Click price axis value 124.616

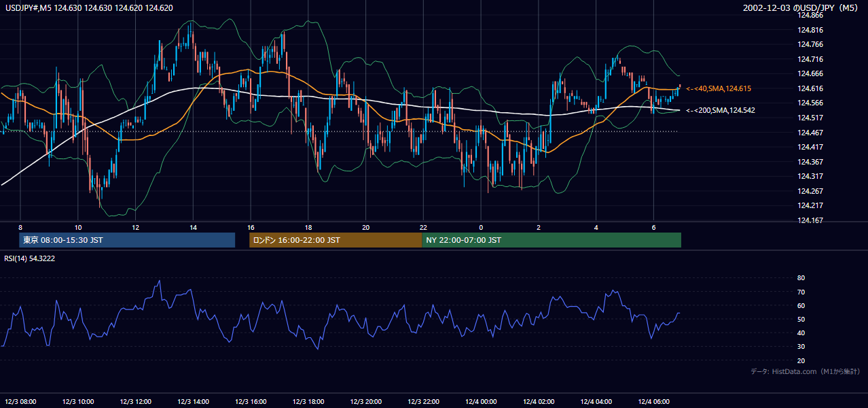tap(811, 88)
